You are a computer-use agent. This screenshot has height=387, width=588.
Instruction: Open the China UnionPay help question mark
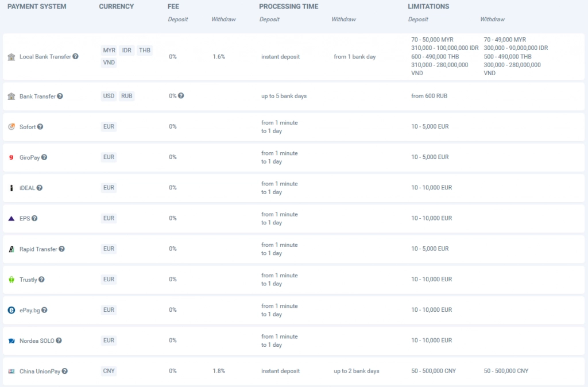click(65, 371)
